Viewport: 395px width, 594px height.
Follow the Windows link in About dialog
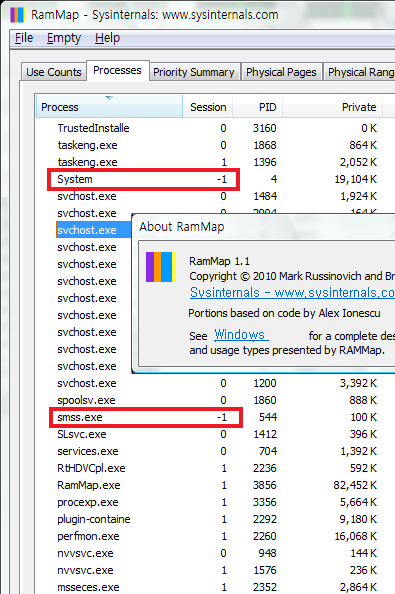pyautogui.click(x=241, y=335)
